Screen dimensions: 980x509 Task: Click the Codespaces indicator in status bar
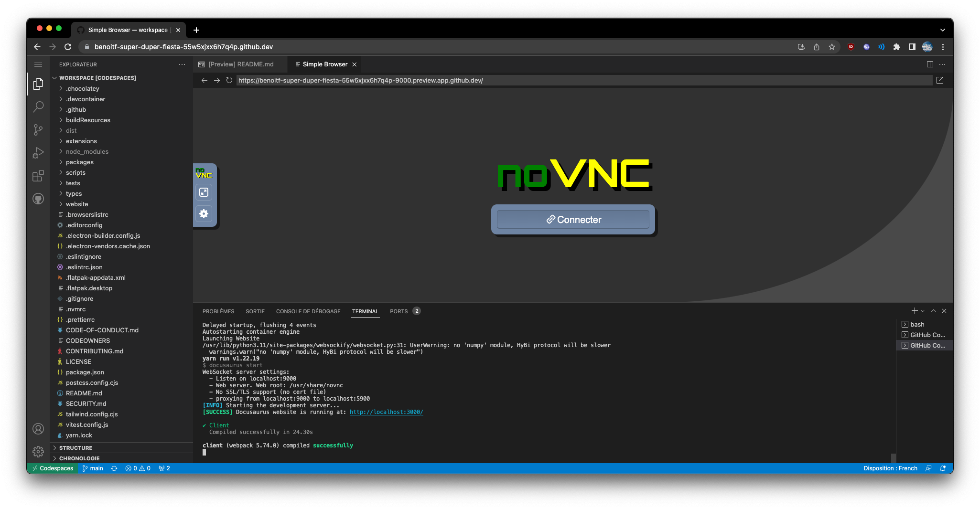[x=53, y=468]
